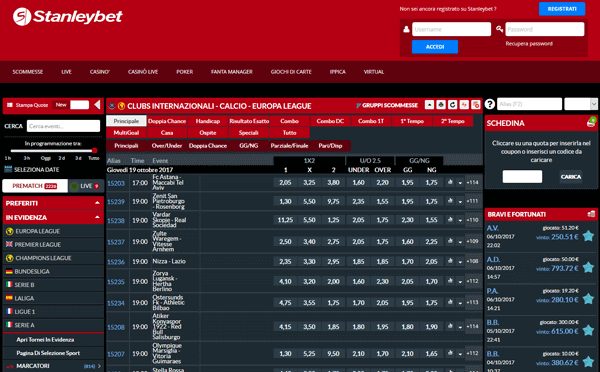Open the SCOMMESSE menu
This screenshot has height=372, width=600.
[28, 72]
